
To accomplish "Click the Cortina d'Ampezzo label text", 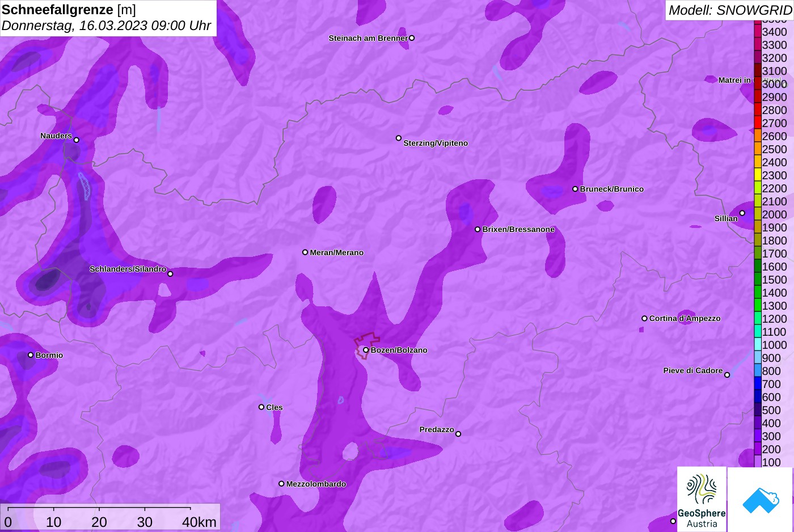I will pos(685,318).
